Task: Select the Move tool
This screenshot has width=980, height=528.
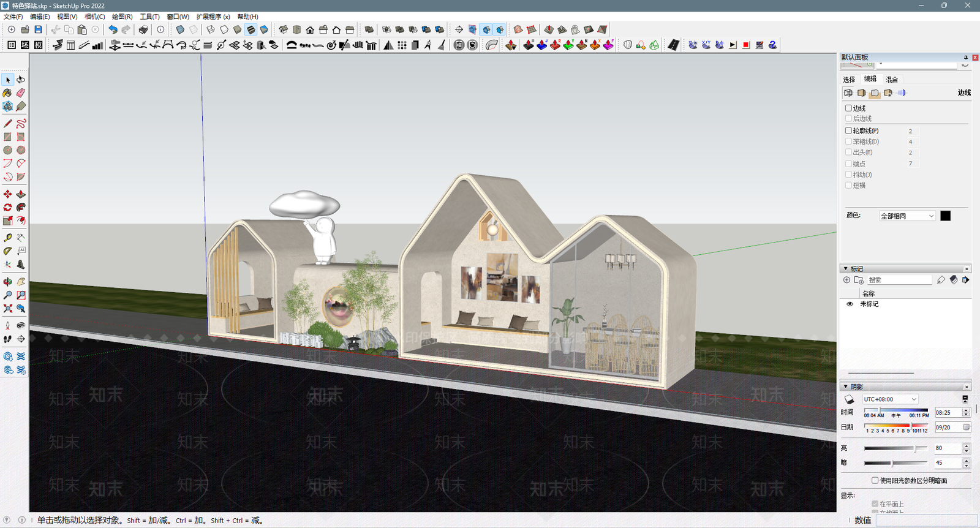Action: pos(8,194)
